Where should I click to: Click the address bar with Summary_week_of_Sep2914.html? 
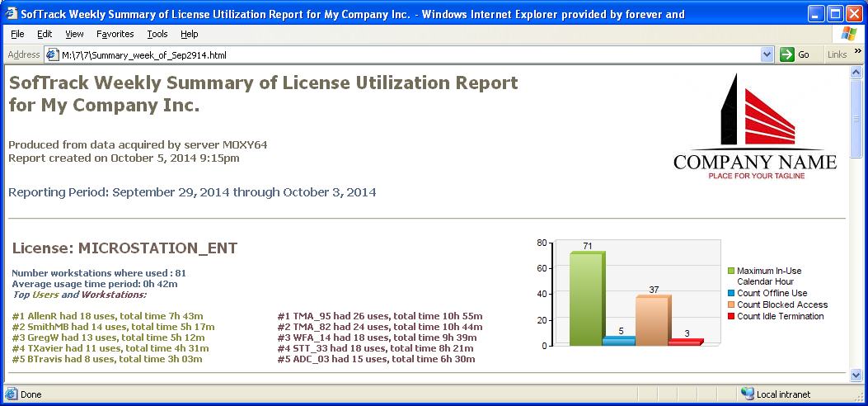pos(410,54)
